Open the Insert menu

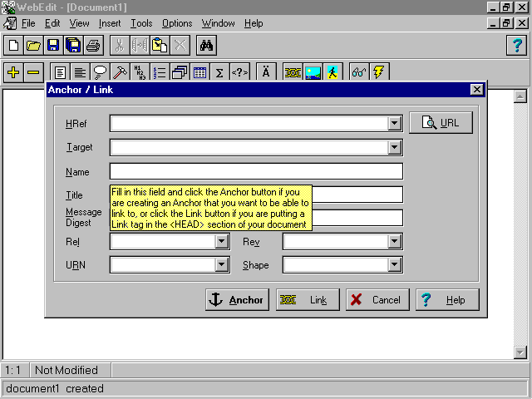click(x=110, y=23)
